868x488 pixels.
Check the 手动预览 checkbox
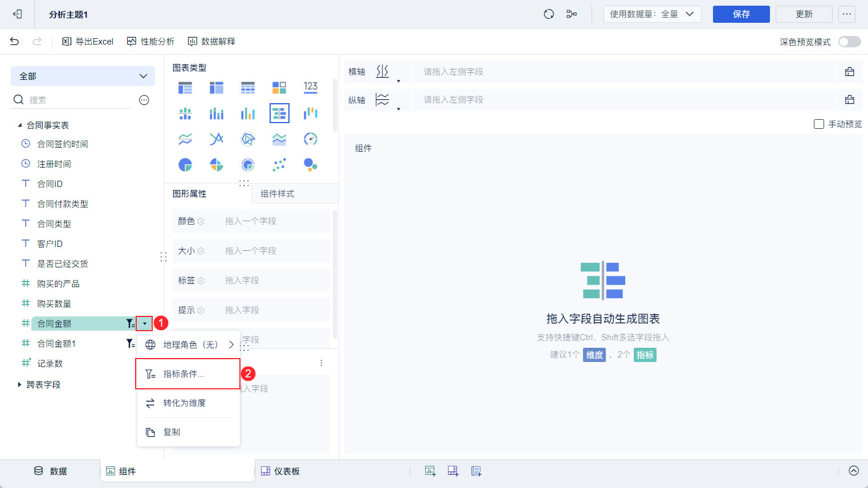tap(819, 124)
